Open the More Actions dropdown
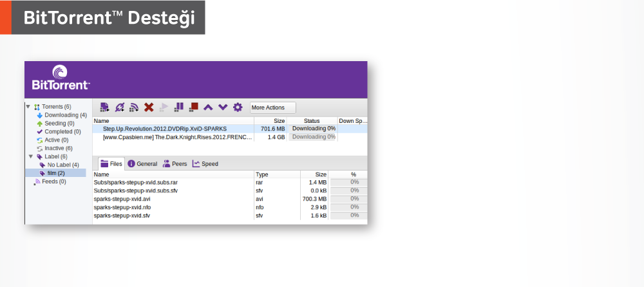 pos(272,107)
